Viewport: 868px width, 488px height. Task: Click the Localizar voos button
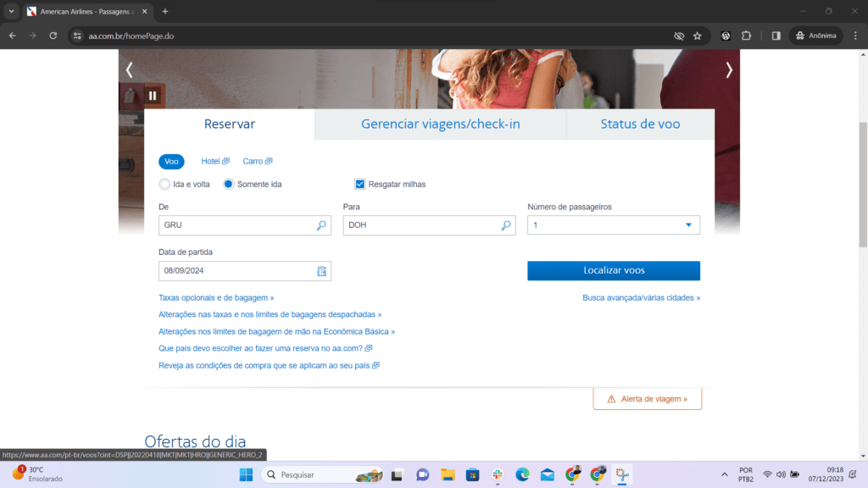tap(613, 270)
